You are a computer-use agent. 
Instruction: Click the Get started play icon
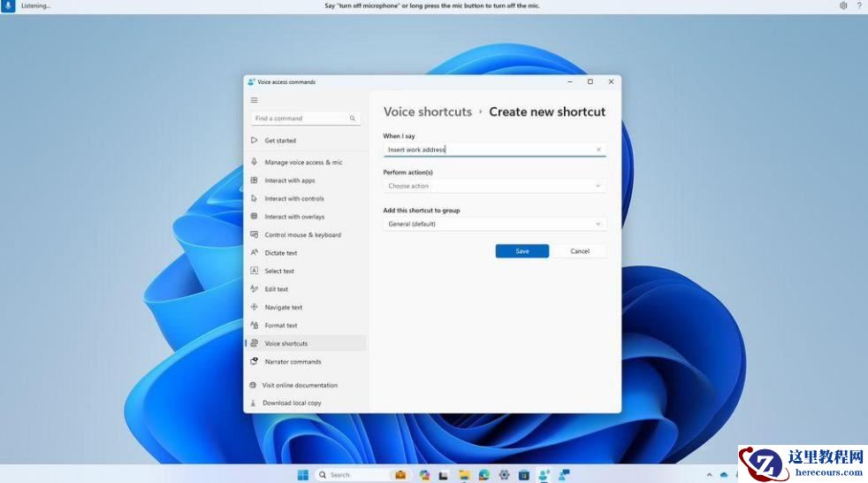254,140
